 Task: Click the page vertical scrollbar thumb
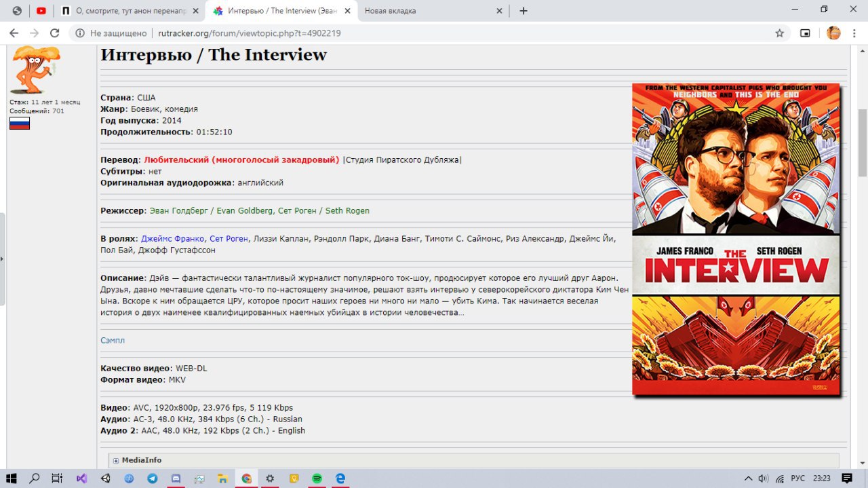coord(863,143)
